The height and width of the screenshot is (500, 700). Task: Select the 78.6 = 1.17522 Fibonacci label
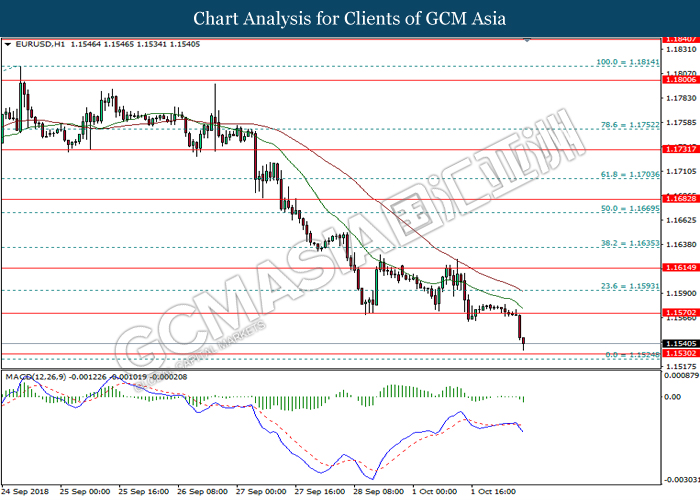pos(630,125)
